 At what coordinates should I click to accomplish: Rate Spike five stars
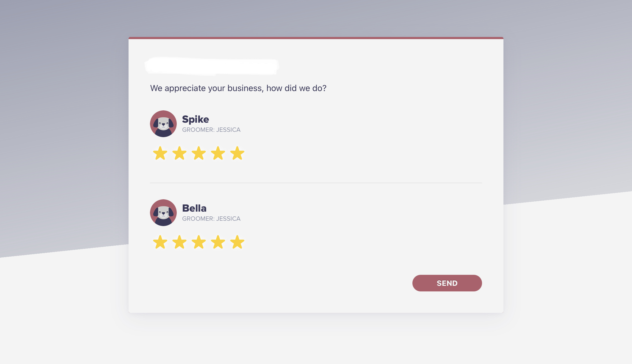pos(237,153)
